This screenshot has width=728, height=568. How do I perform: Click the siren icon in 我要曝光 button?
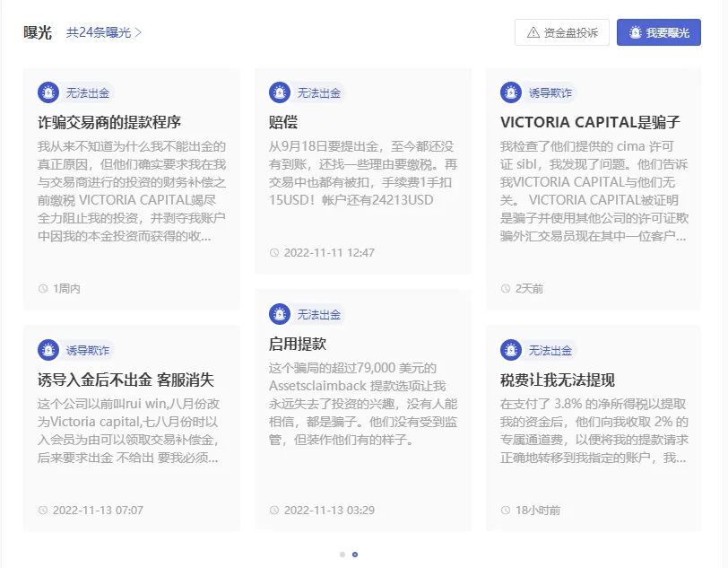[635, 32]
